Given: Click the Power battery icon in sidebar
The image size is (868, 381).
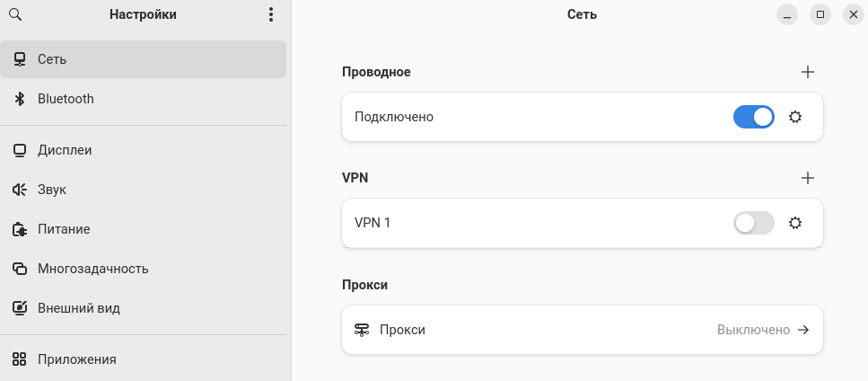Looking at the screenshot, I should coord(19,229).
